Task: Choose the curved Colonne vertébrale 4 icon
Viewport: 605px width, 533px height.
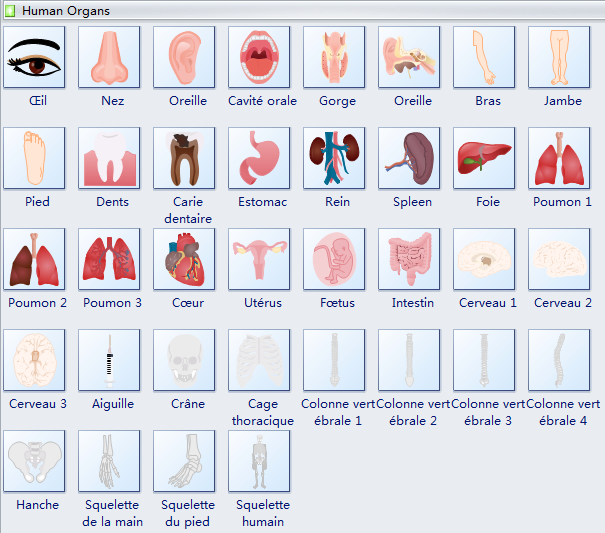Action: point(559,360)
